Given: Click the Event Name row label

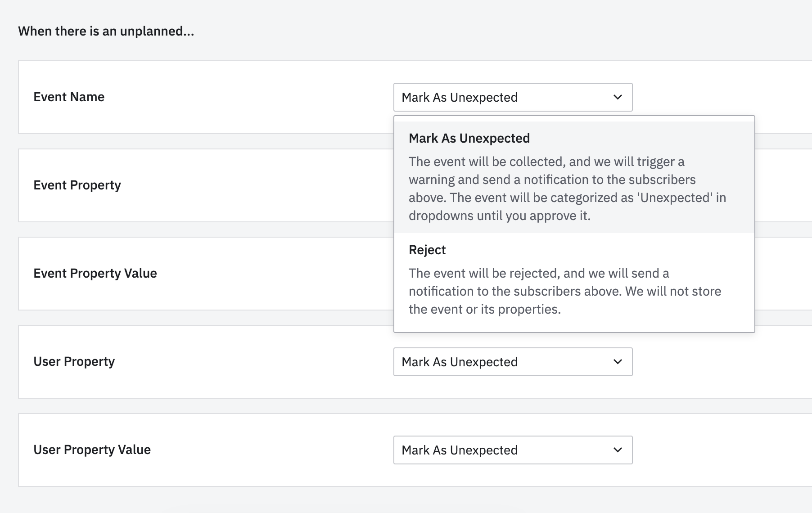Looking at the screenshot, I should pyautogui.click(x=69, y=97).
